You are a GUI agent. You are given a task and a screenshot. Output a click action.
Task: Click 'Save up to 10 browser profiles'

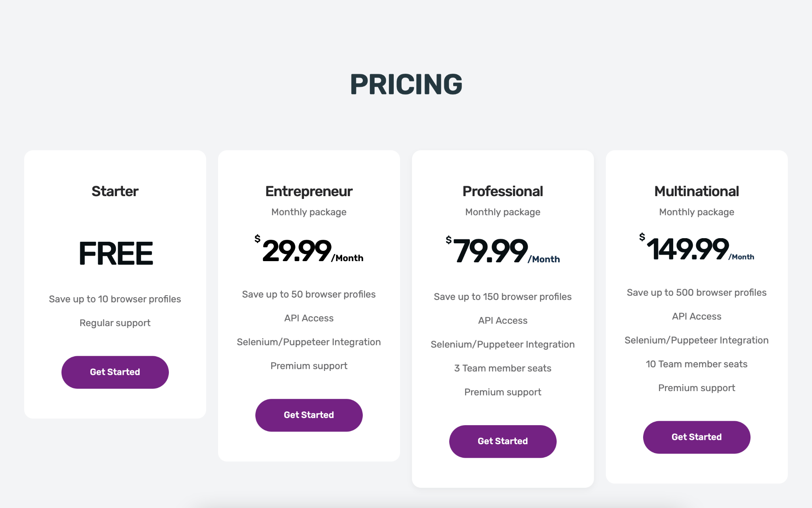(115, 299)
